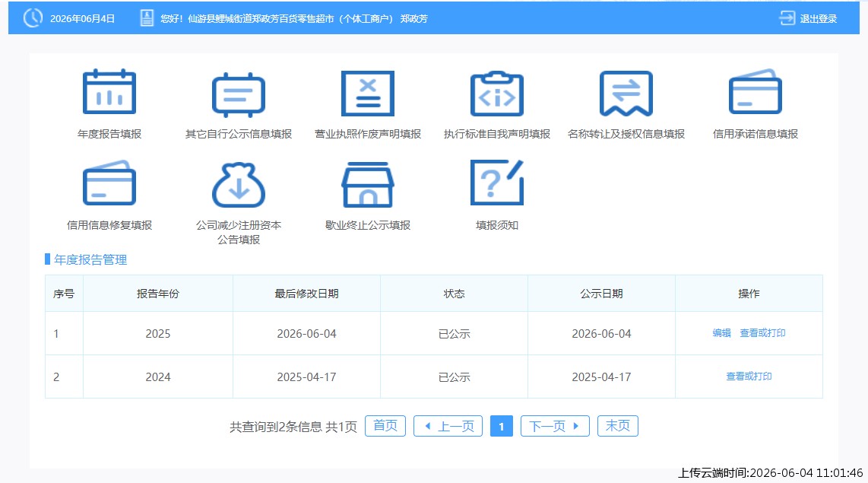The width and height of the screenshot is (868, 483).
Task: Click 查看或打印 for the 2025 report
Action: click(762, 333)
